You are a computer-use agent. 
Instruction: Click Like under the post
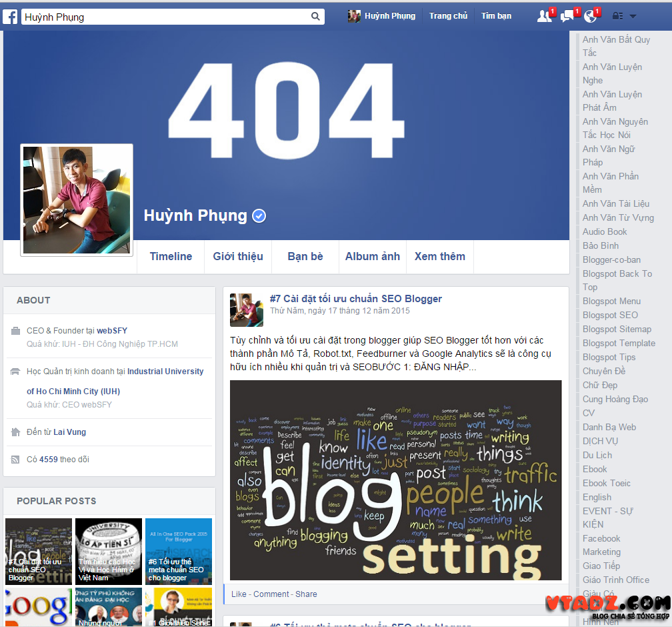(239, 594)
